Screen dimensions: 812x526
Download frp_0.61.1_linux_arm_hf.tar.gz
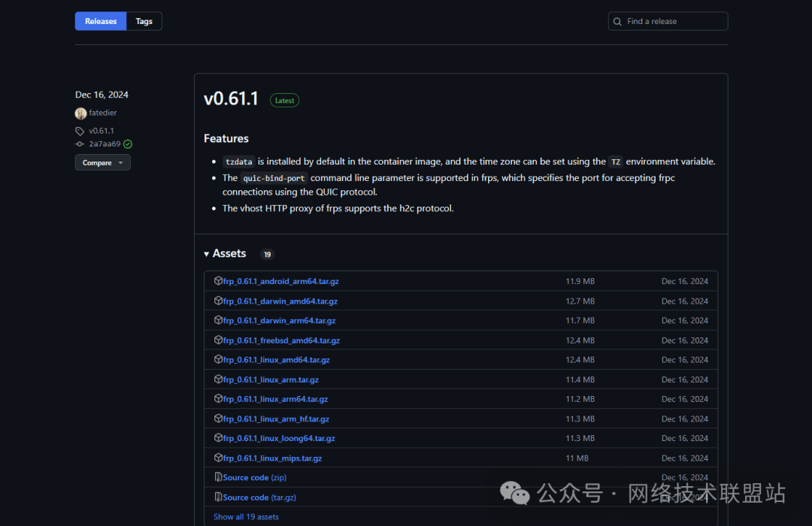(x=276, y=419)
